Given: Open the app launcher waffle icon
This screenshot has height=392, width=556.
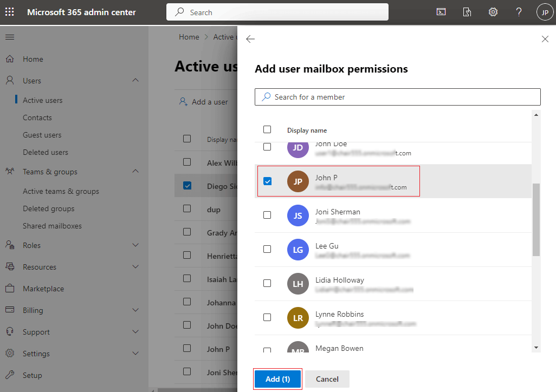Looking at the screenshot, I should 10,12.
